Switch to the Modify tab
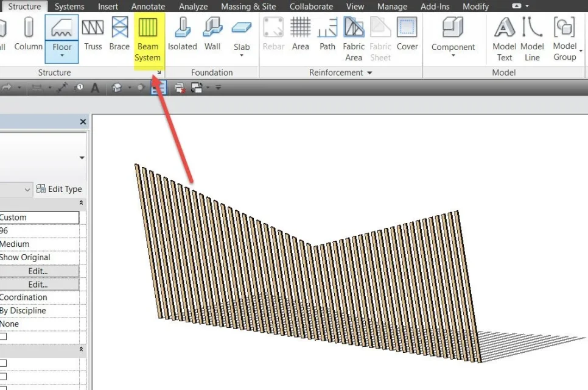 (475, 6)
